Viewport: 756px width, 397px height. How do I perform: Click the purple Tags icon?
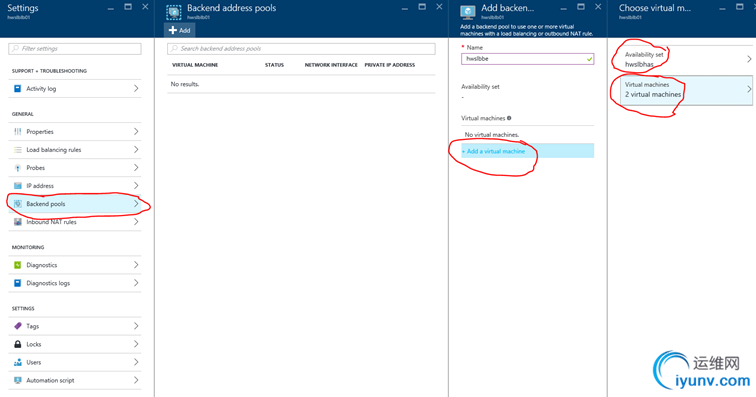17,326
